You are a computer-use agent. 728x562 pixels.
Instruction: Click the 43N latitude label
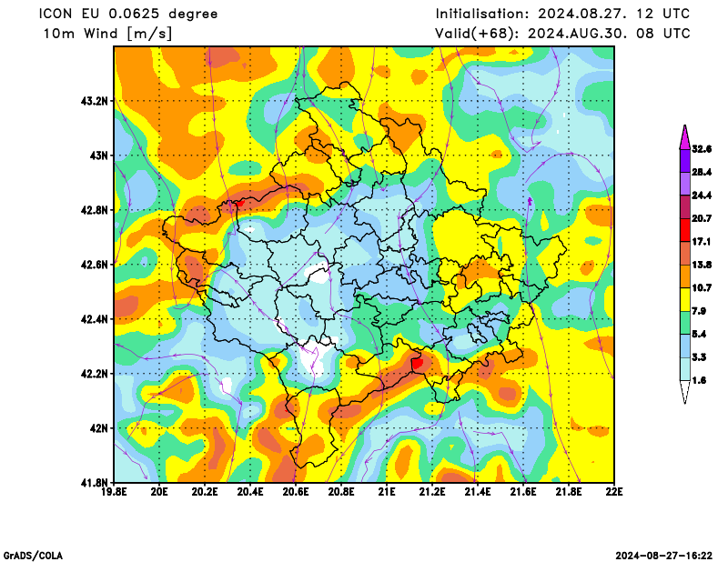pyautogui.click(x=99, y=156)
